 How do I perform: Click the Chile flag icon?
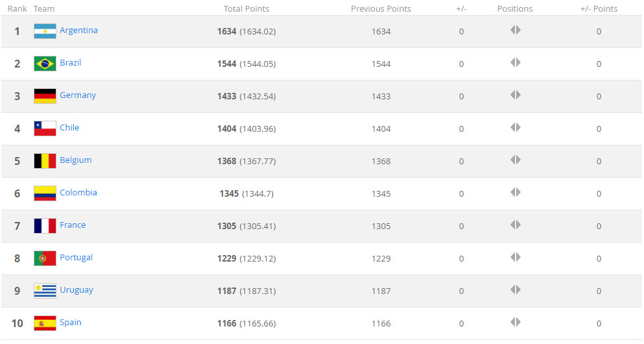tap(45, 129)
